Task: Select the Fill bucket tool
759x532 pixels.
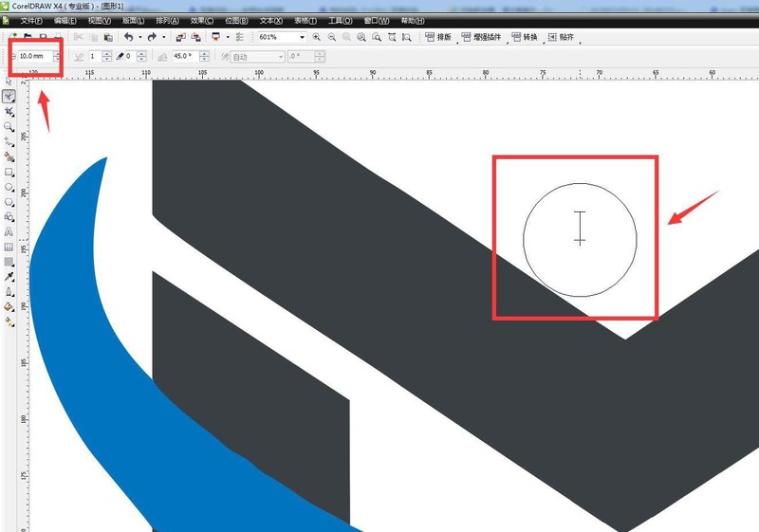Action: 9,306
